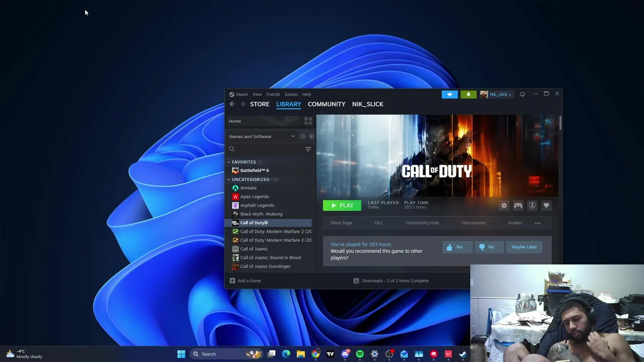The width and height of the screenshot is (644, 362).
Task: Open the DLC link
Action: tap(379, 223)
